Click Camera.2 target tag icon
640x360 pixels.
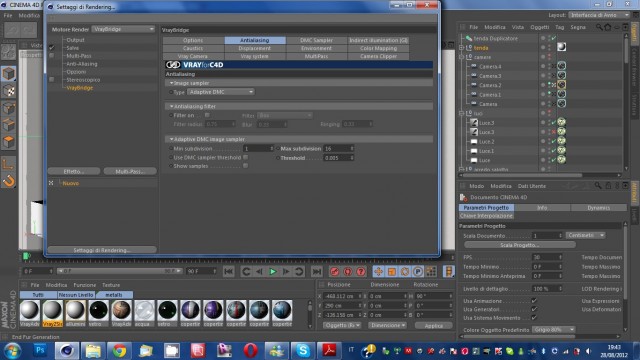tap(562, 85)
